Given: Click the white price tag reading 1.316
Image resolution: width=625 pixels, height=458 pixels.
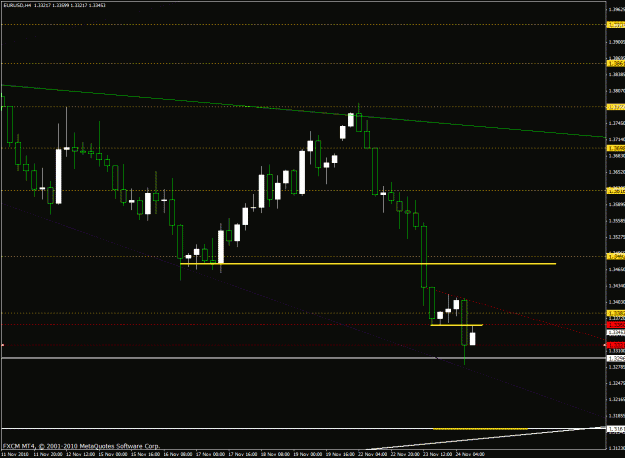Looking at the screenshot, I should click(x=616, y=429).
